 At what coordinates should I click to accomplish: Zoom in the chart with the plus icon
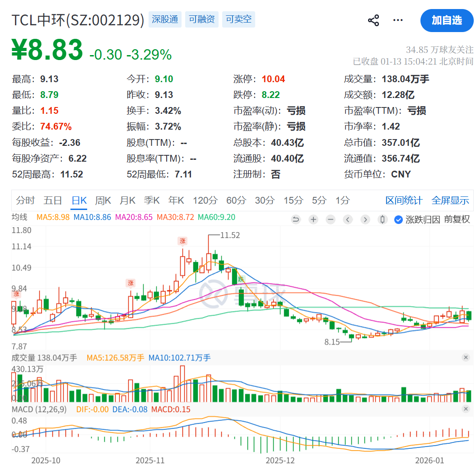[x=313, y=220]
